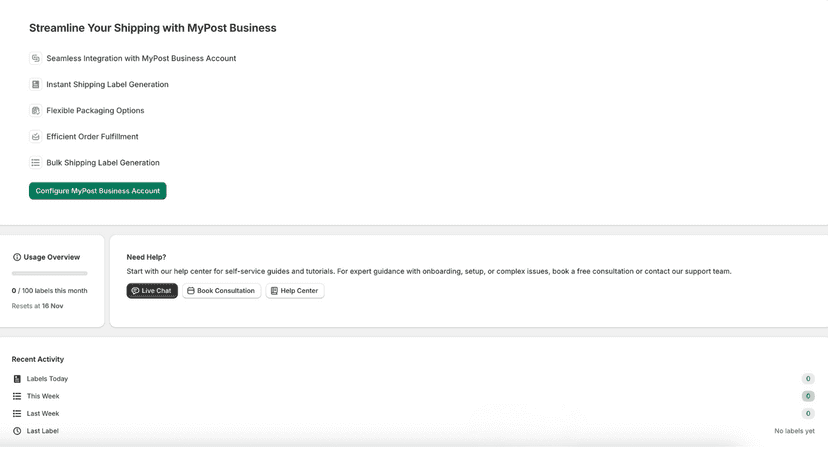The height and width of the screenshot is (466, 828).
Task: Click the Usage Overview info icon
Action: point(17,257)
